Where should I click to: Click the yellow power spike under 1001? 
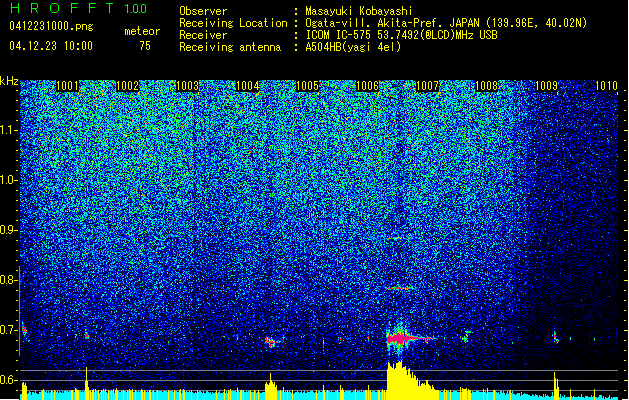coord(86,383)
